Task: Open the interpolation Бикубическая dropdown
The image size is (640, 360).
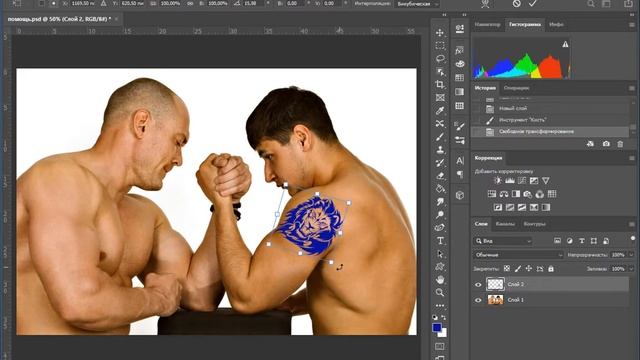Action: coord(417,4)
